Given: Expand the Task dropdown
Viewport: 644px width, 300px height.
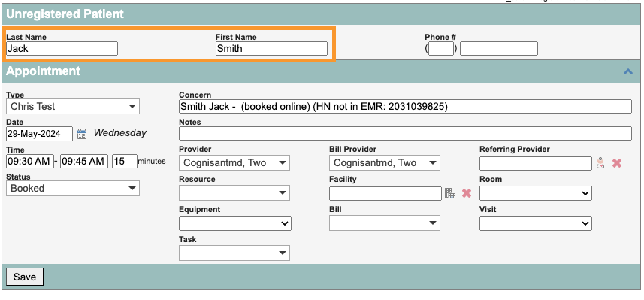Looking at the screenshot, I should (x=234, y=253).
